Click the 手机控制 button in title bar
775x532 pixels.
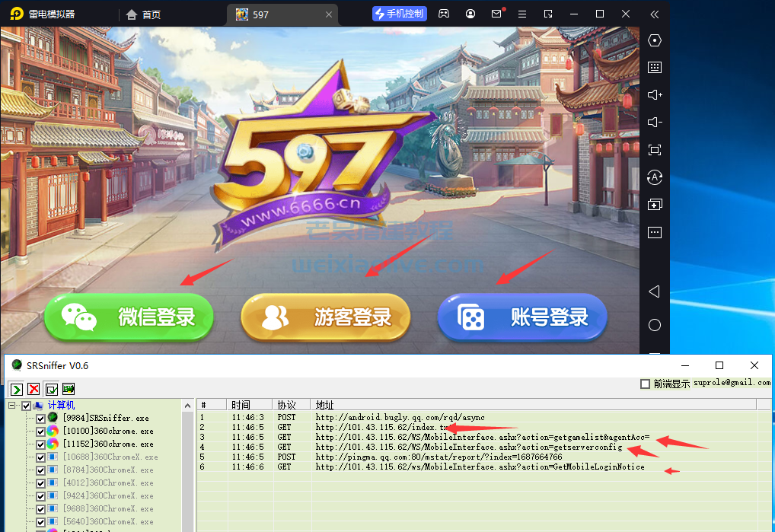click(x=399, y=13)
